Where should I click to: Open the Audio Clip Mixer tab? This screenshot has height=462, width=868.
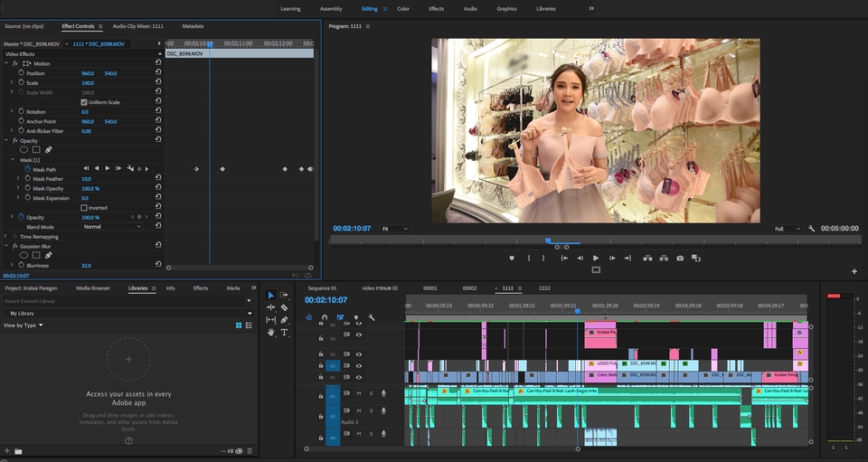point(137,26)
